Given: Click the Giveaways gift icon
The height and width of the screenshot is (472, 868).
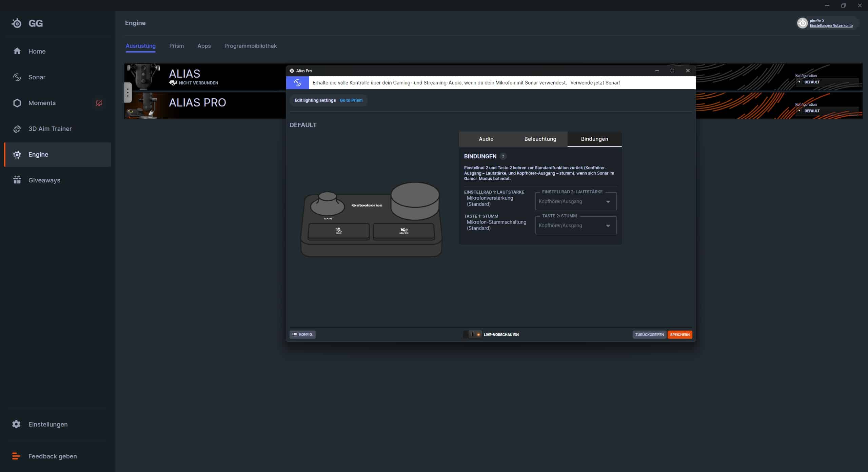Looking at the screenshot, I should point(17,180).
